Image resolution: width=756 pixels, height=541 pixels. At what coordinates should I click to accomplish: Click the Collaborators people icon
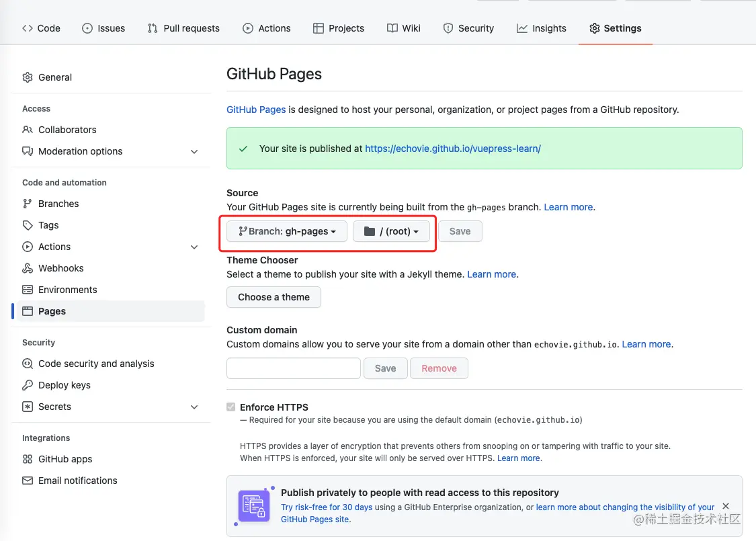28,130
